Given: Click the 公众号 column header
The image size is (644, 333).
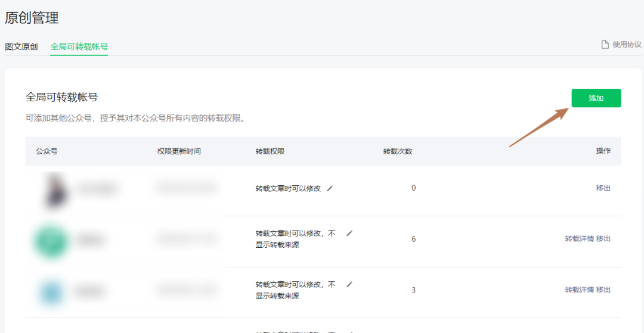Looking at the screenshot, I should pyautogui.click(x=47, y=151).
